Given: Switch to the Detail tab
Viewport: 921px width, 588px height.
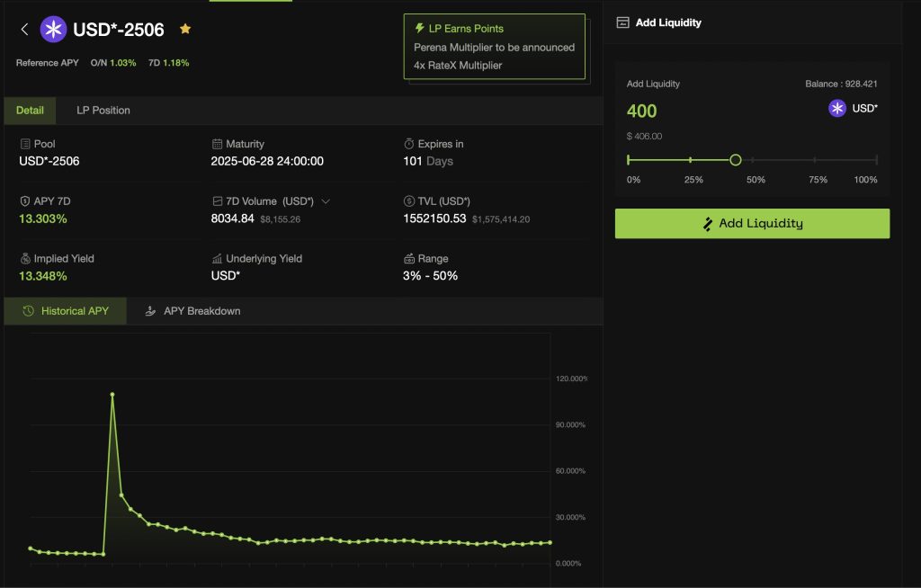Looking at the screenshot, I should [x=30, y=111].
